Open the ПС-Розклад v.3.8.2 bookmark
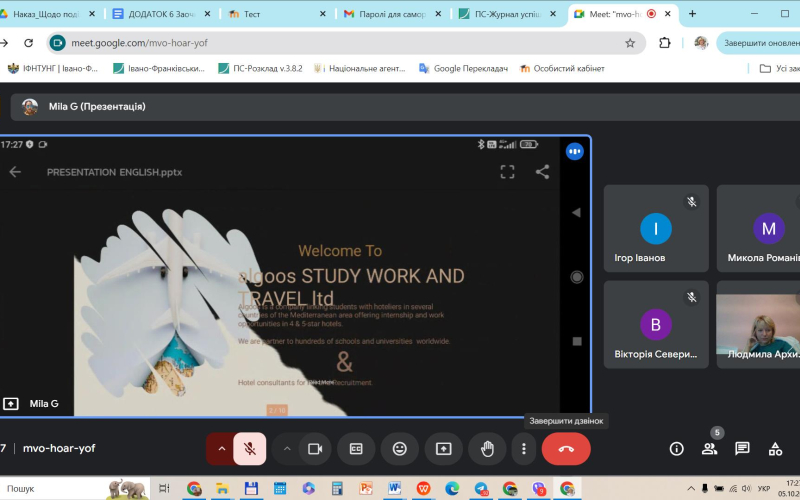 pos(260,68)
